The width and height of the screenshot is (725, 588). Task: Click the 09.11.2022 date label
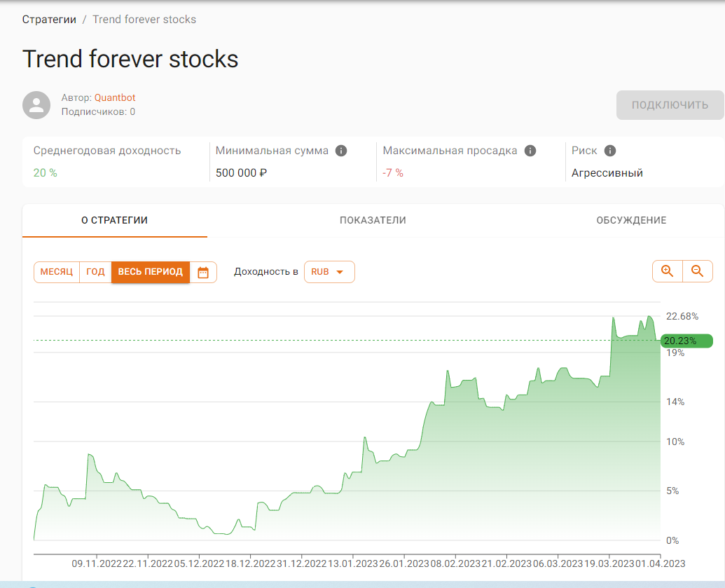[97, 564]
